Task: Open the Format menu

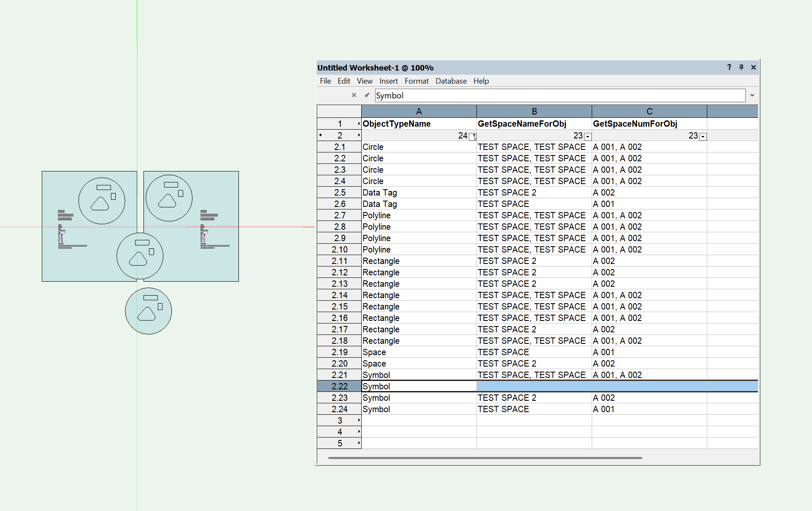Action: pyautogui.click(x=416, y=81)
